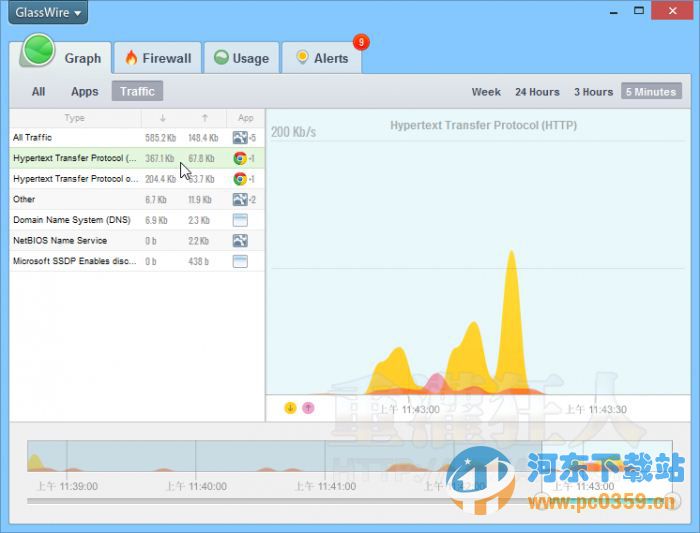Minimize the GlassWire window
The width and height of the screenshot is (700, 533).
point(614,12)
